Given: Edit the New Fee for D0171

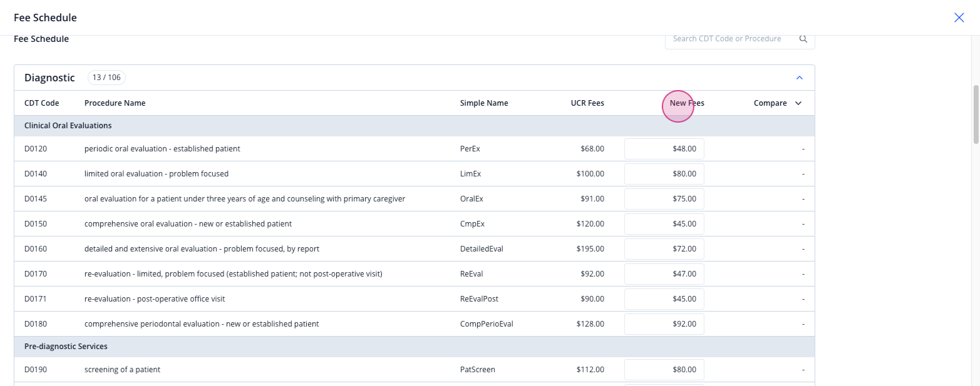Looking at the screenshot, I should click(x=664, y=299).
